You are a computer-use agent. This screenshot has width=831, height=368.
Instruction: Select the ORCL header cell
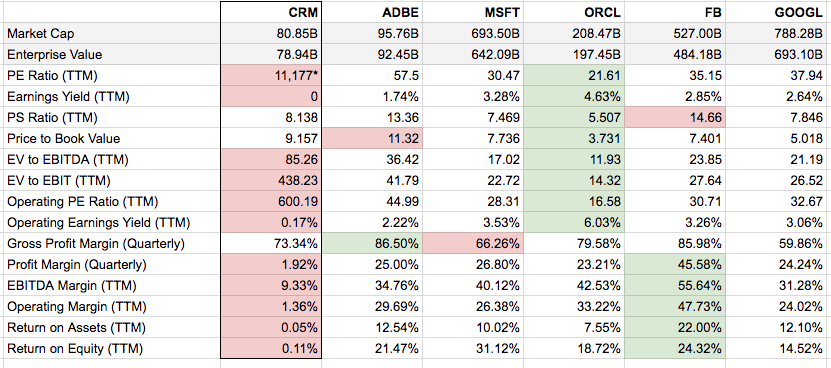coord(574,13)
